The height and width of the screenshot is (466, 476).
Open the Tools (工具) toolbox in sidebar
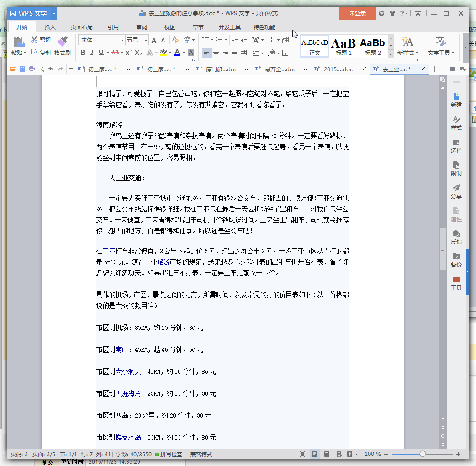[456, 283]
